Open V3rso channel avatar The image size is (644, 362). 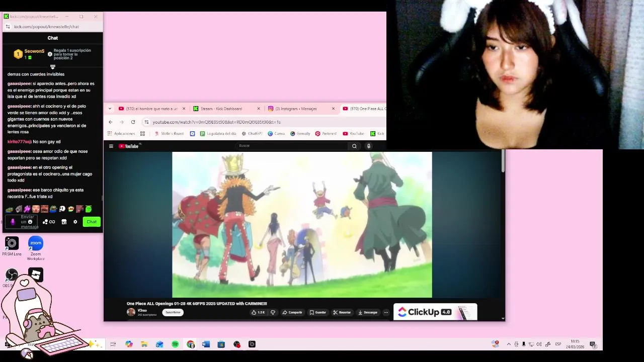pyautogui.click(x=131, y=312)
